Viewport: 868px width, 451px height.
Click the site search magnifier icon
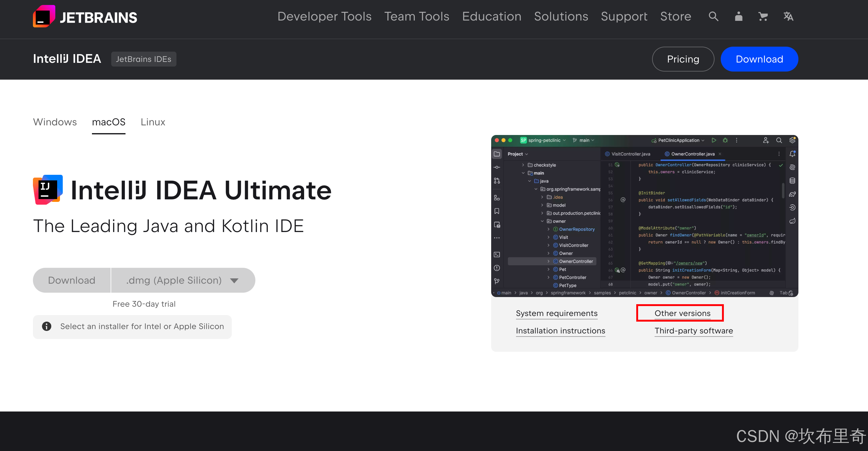(713, 16)
